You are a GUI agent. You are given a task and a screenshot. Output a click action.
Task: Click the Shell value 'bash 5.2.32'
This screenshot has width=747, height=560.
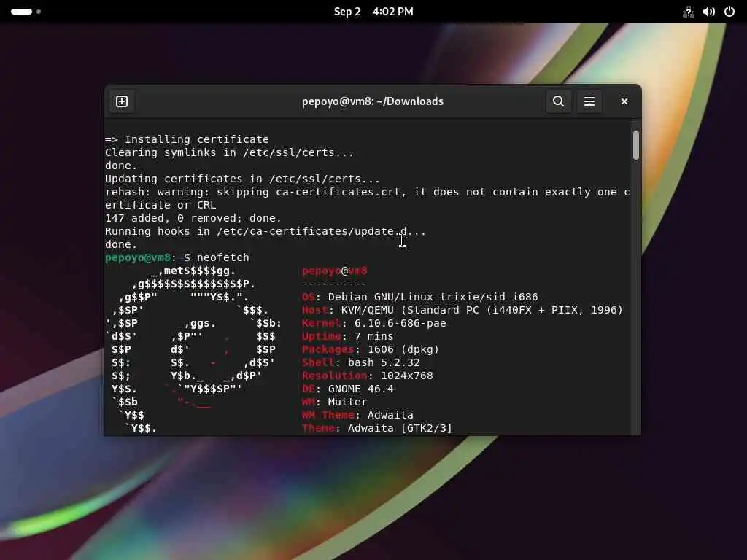(384, 363)
